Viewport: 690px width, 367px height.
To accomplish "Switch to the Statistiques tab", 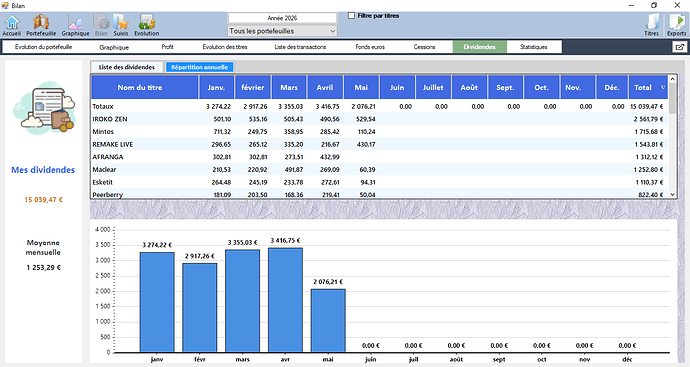I will click(x=533, y=47).
